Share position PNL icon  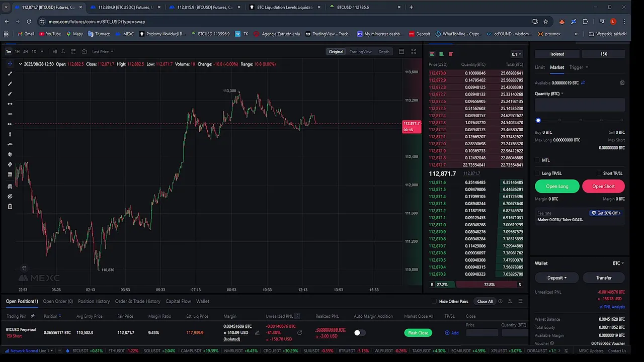tap(300, 333)
